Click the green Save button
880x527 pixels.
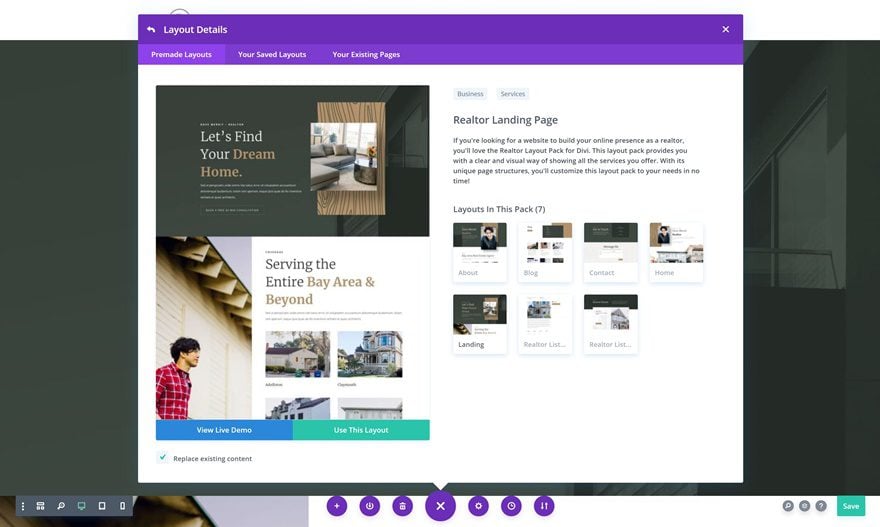coord(850,506)
